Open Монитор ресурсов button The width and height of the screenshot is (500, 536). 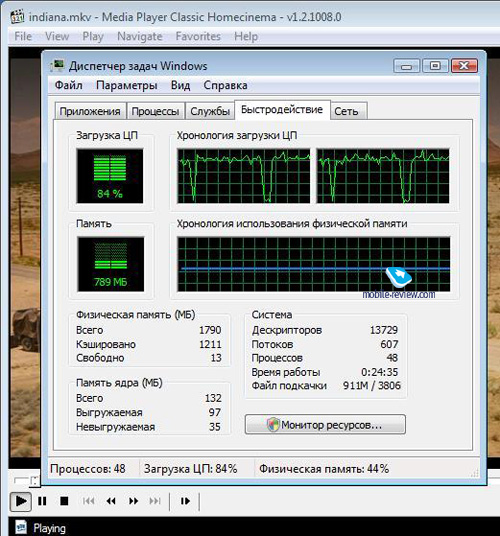325,425
